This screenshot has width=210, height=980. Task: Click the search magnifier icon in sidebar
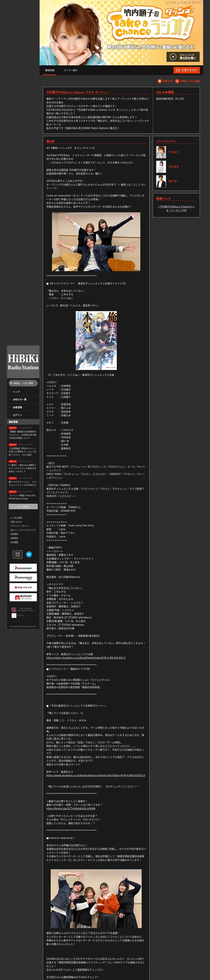coord(11,383)
